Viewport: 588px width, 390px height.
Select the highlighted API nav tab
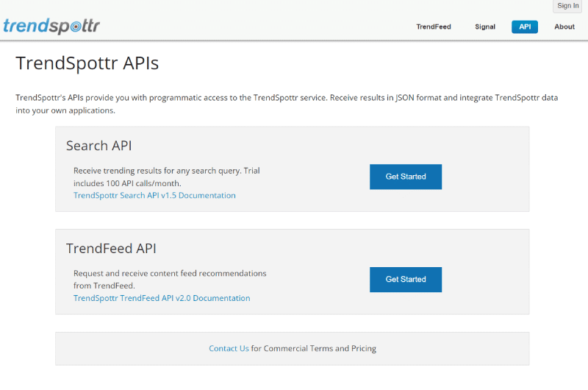[x=525, y=26]
